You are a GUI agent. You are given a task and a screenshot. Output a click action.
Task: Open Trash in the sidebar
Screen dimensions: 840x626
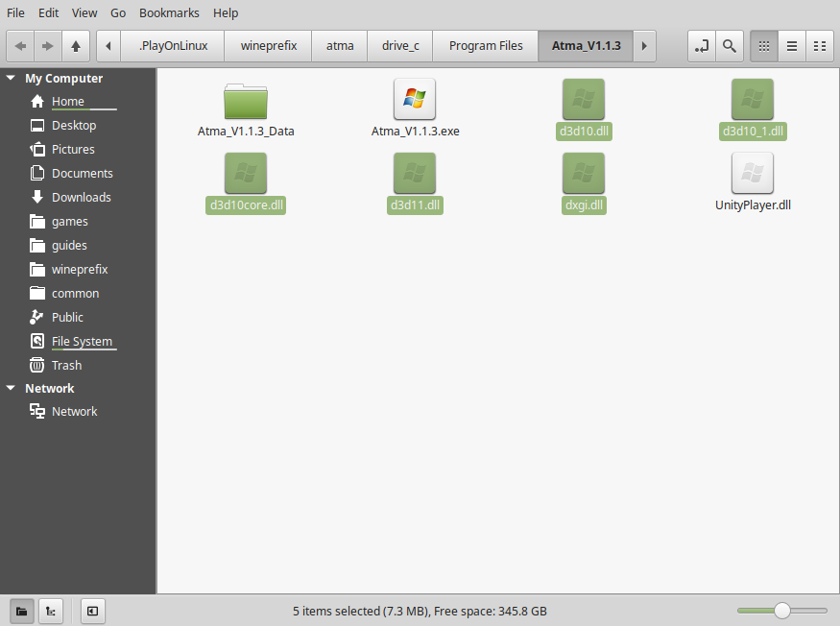coord(66,366)
